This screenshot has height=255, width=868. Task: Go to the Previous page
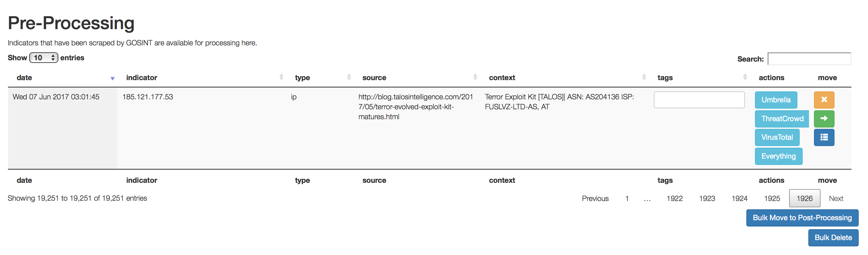pos(595,198)
